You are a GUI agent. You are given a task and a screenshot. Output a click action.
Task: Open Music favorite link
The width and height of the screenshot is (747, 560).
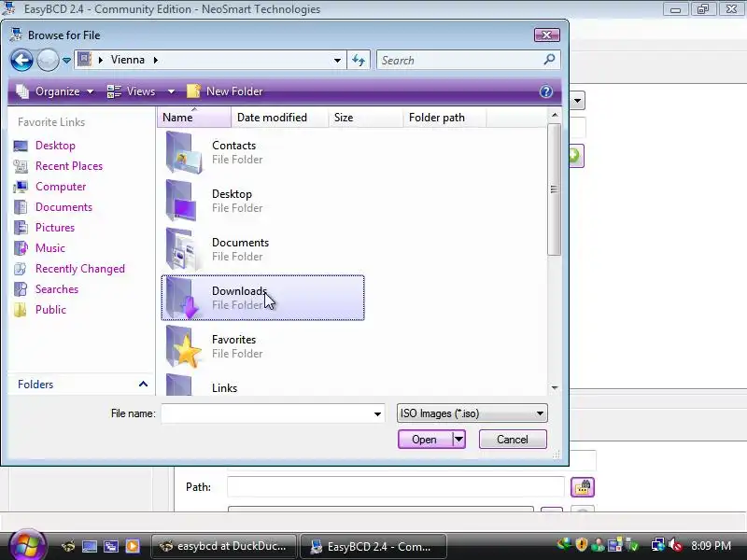(50, 248)
